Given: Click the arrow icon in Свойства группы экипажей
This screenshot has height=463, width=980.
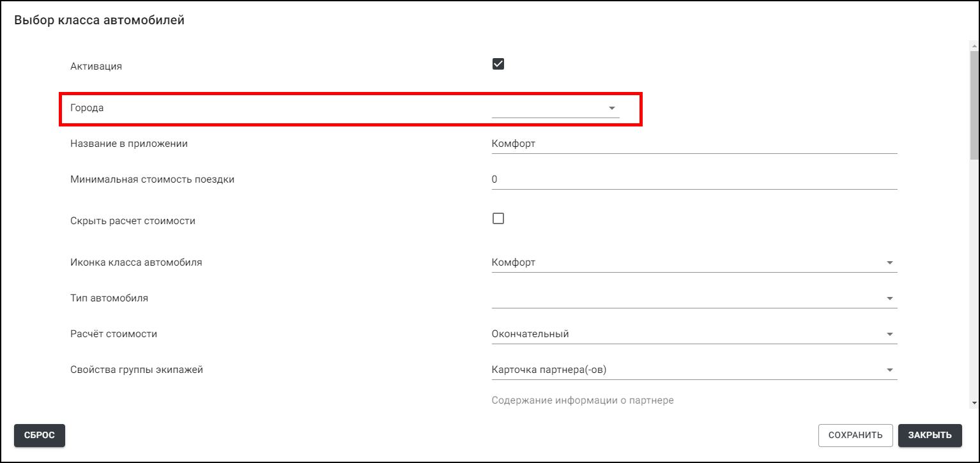Looking at the screenshot, I should click(x=889, y=370).
